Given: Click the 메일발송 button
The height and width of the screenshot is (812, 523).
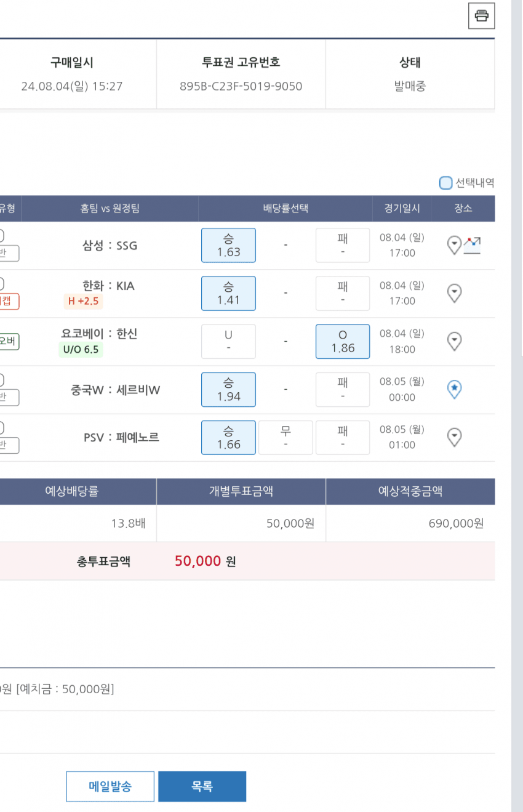Looking at the screenshot, I should (110, 786).
